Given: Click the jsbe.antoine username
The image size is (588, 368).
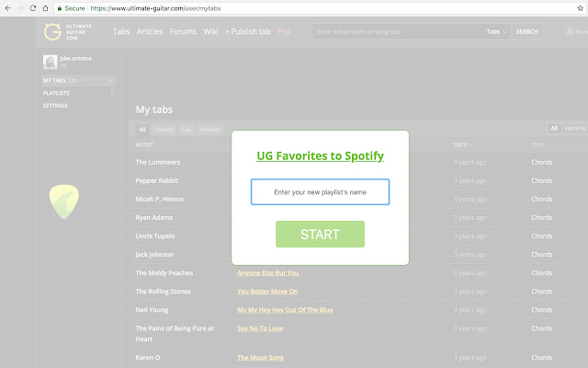Looking at the screenshot, I should pos(75,58).
